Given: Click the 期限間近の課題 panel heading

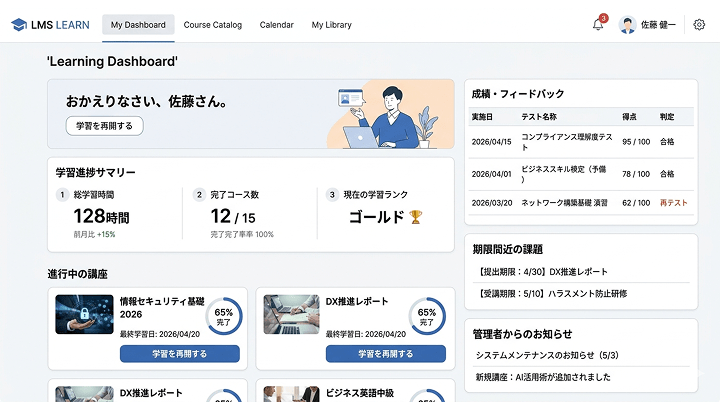Looking at the screenshot, I should 507,249.
